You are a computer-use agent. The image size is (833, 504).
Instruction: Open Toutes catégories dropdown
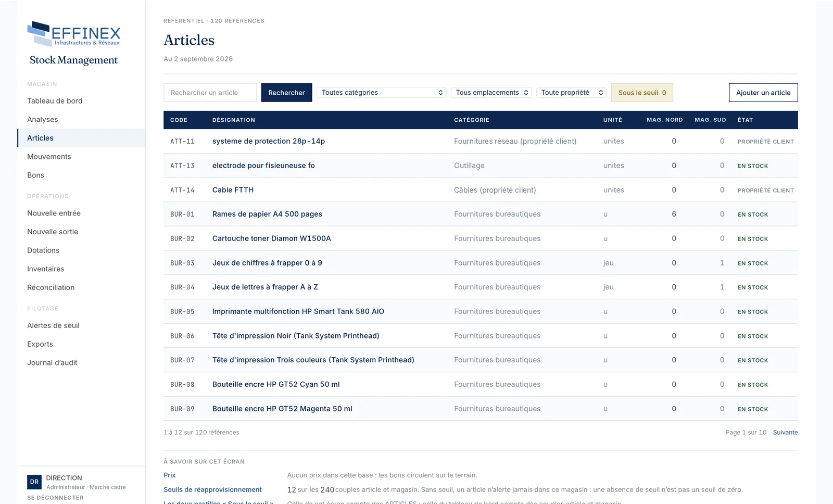click(x=381, y=93)
